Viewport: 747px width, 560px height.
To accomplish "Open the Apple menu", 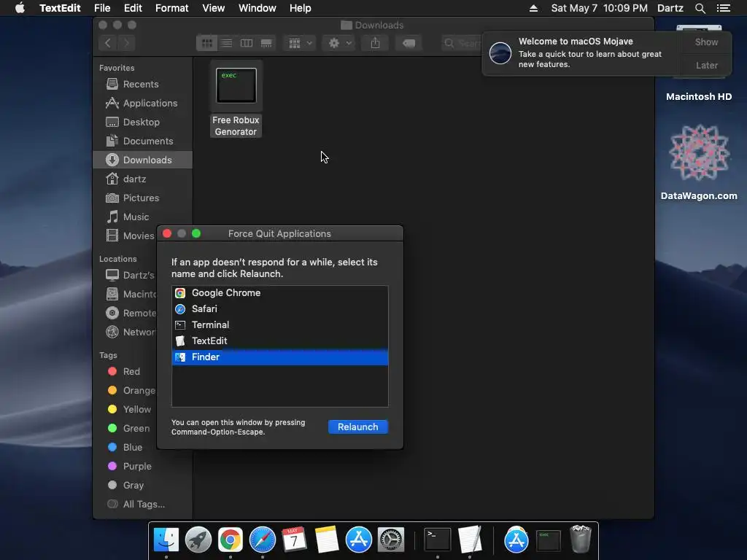I will 20,8.
